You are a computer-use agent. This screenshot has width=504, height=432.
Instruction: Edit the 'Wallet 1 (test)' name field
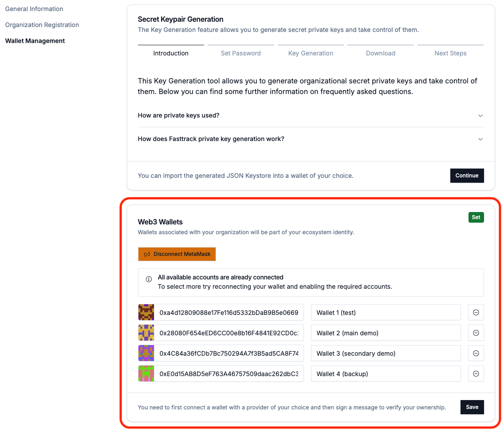point(386,312)
